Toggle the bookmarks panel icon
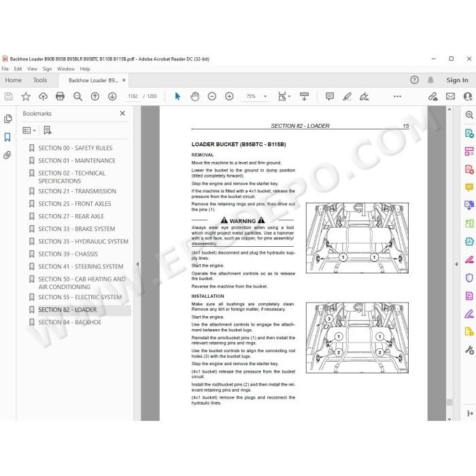The image size is (476, 476). 7,137
